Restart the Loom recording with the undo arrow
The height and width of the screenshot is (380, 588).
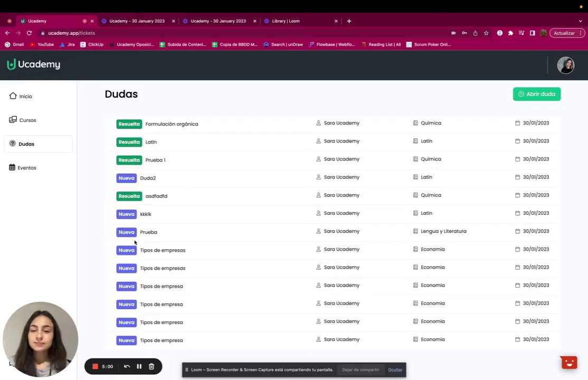click(x=127, y=366)
